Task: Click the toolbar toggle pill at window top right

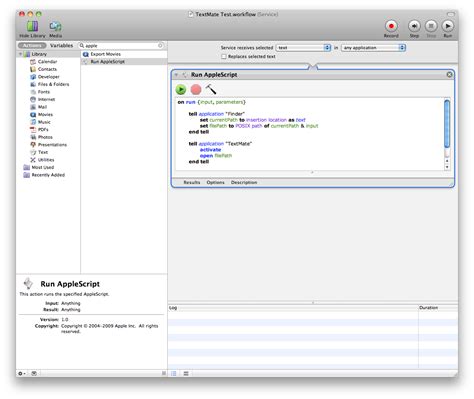Action: pos(451,14)
